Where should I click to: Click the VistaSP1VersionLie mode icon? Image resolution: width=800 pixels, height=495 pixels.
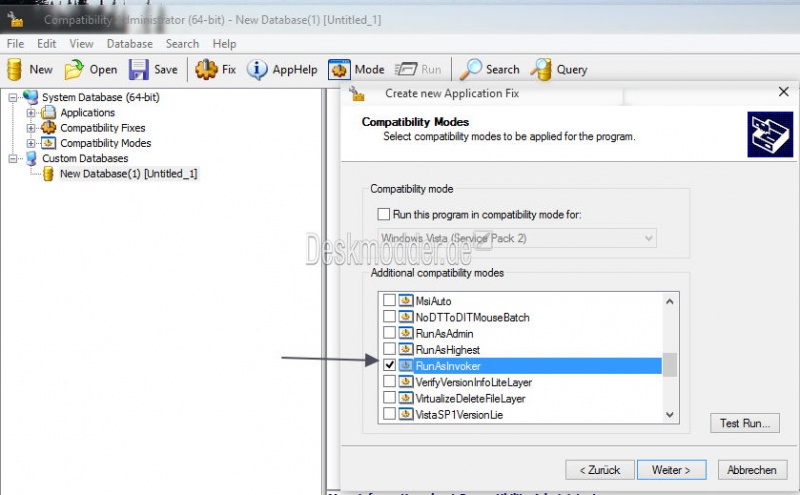(406, 414)
